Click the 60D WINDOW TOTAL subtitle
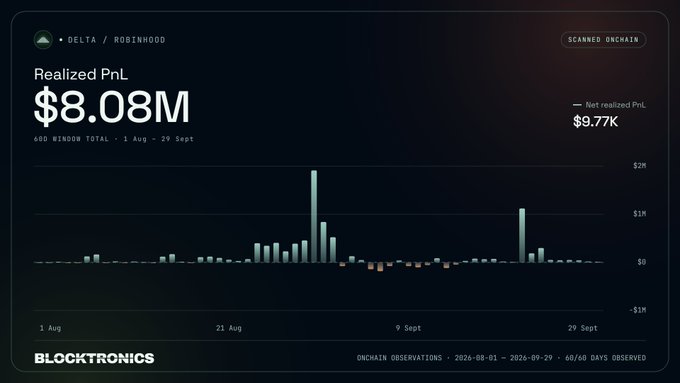 pyautogui.click(x=114, y=139)
